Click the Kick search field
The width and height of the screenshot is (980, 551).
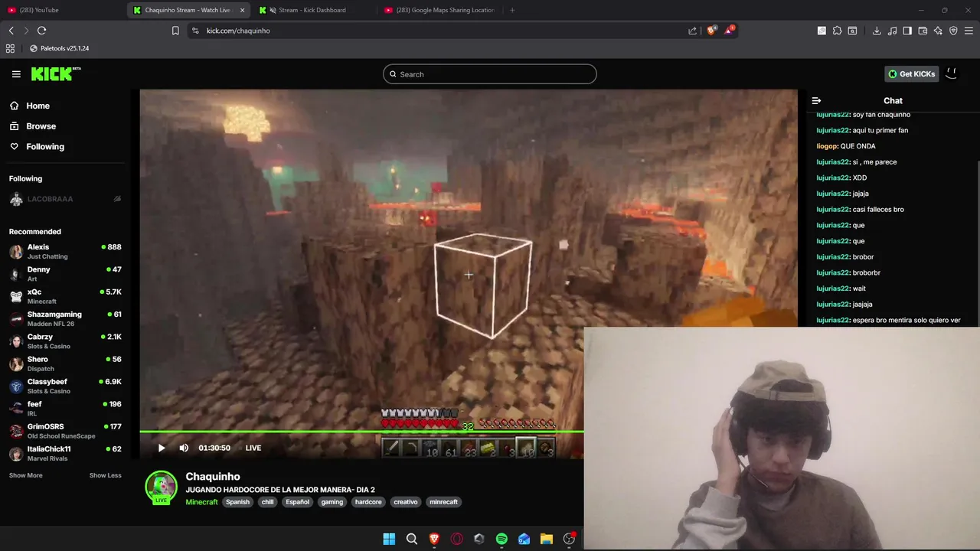(490, 74)
